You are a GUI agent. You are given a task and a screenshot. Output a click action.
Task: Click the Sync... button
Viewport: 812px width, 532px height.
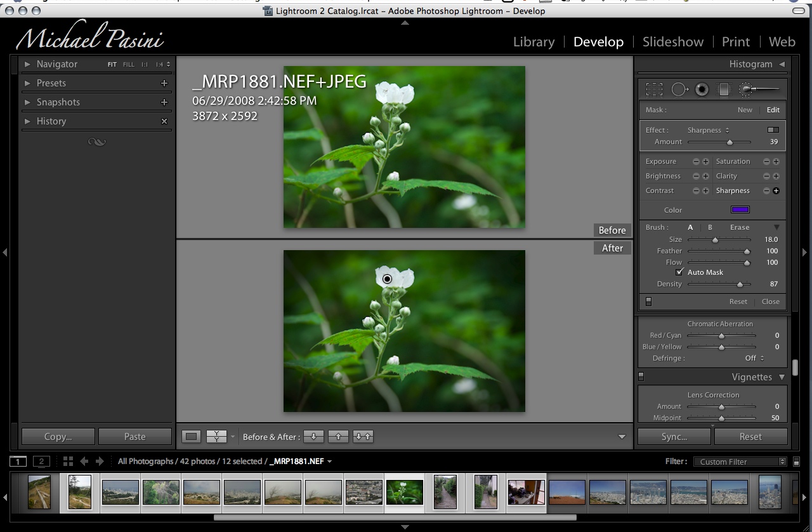(674, 437)
